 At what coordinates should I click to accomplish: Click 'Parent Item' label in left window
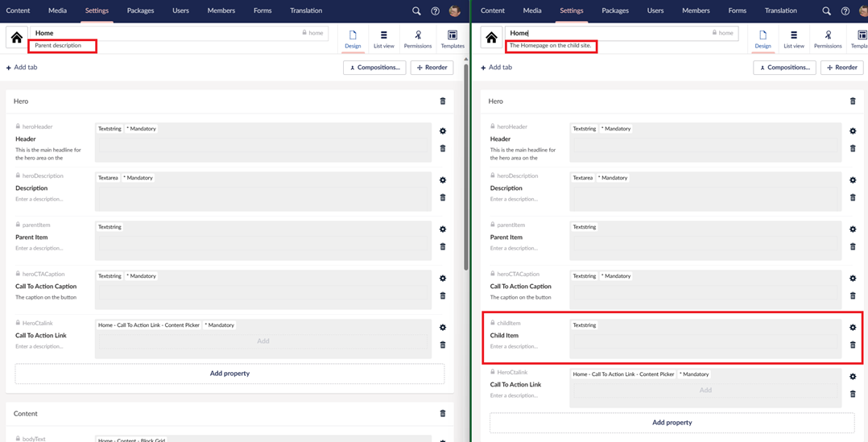tap(31, 238)
